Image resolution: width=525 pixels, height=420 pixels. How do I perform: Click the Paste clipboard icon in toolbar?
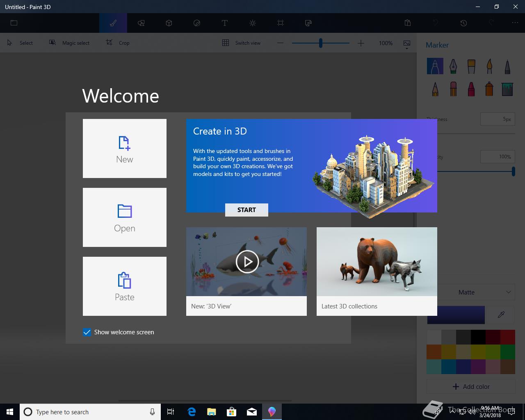tap(408, 23)
